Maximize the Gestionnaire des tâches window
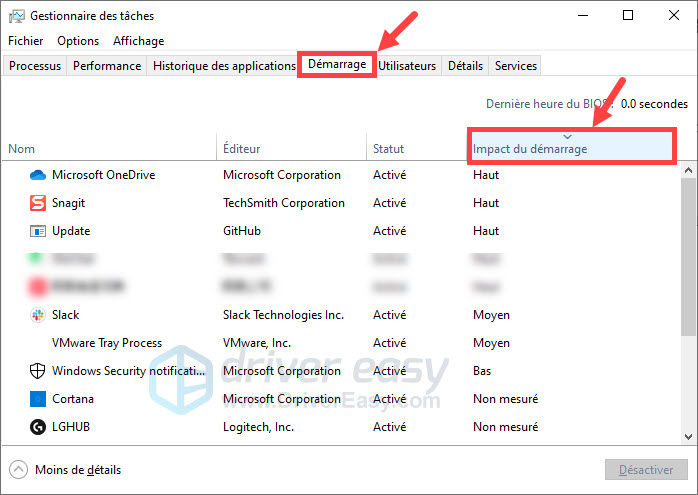 (628, 16)
